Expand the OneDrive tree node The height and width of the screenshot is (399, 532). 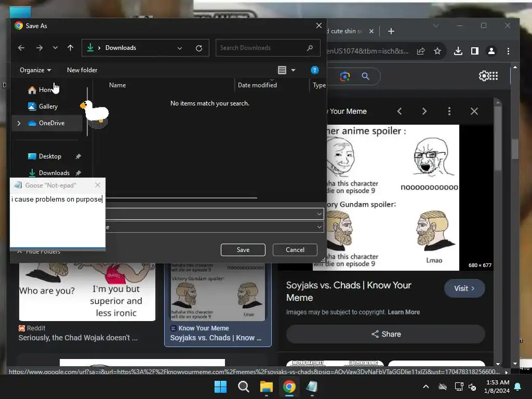19,123
